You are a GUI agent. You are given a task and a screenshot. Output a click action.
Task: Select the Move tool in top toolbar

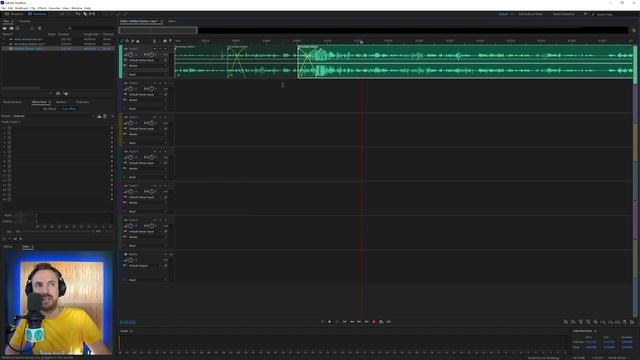(x=78, y=14)
